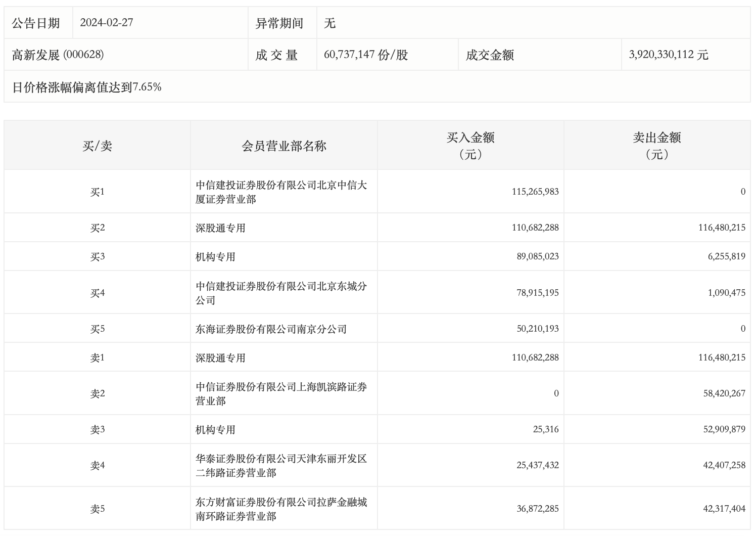Click 机构专用 in the 买3 row
This screenshot has height=536, width=756.
point(215,257)
